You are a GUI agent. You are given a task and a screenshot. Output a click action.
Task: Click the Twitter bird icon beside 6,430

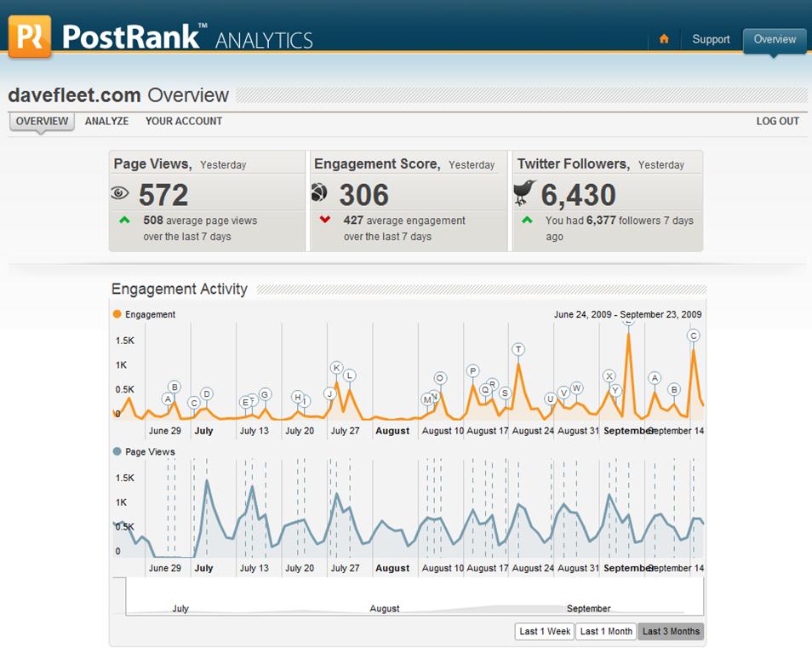524,192
